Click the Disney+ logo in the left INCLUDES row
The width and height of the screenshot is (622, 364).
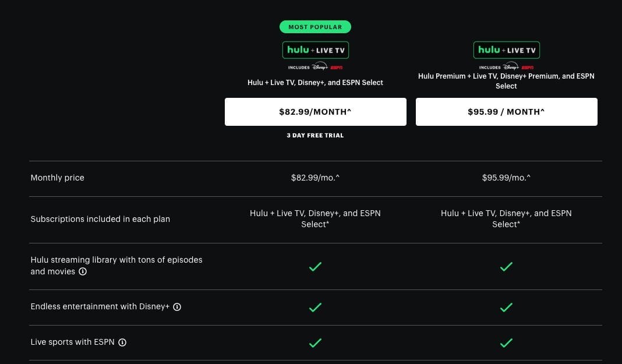(319, 67)
